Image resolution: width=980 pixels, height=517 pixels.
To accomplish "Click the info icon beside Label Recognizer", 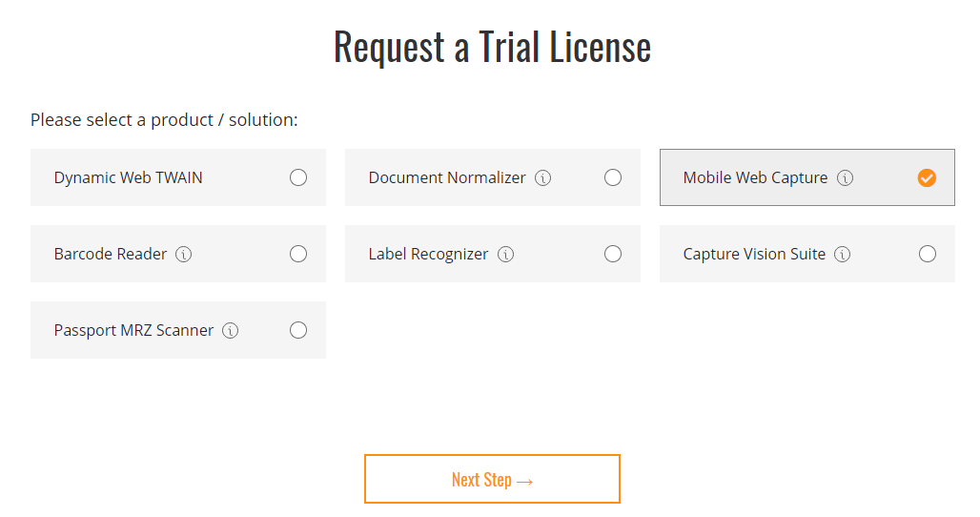I will click(505, 254).
